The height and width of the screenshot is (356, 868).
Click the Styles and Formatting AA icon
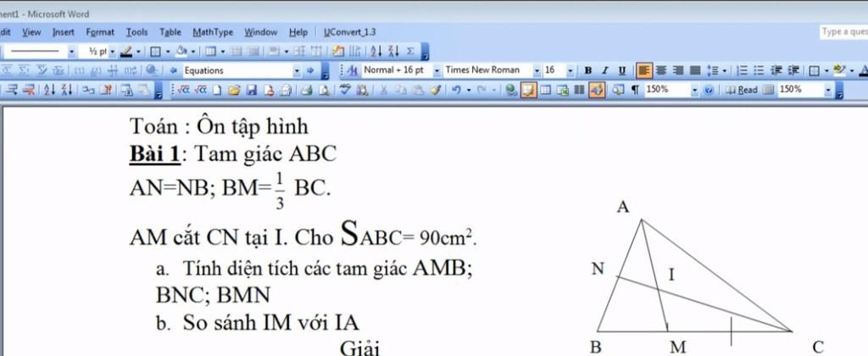tap(352, 70)
